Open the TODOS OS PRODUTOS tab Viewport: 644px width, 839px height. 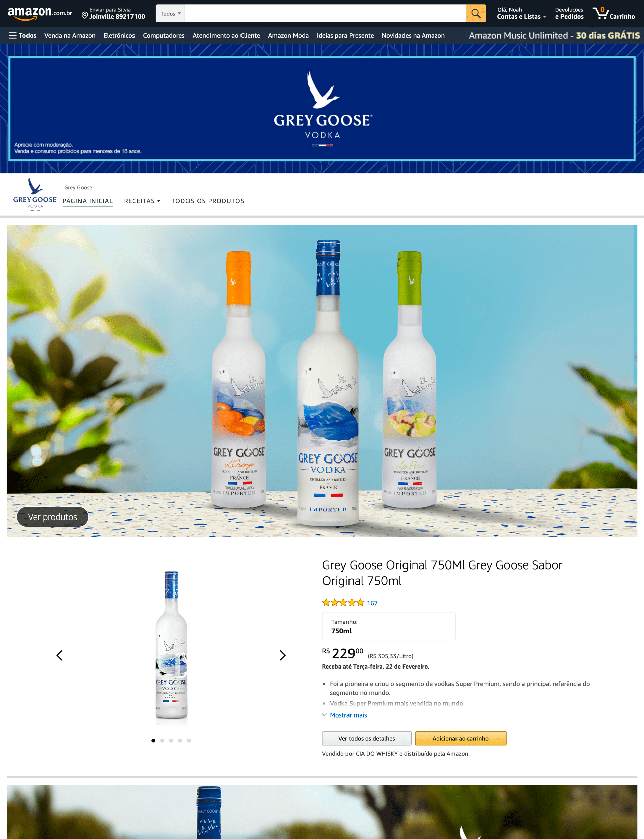coord(208,201)
